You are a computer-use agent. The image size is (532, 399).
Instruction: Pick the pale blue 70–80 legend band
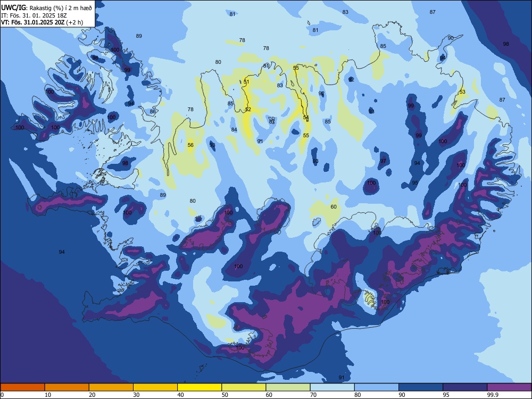(x=332, y=387)
